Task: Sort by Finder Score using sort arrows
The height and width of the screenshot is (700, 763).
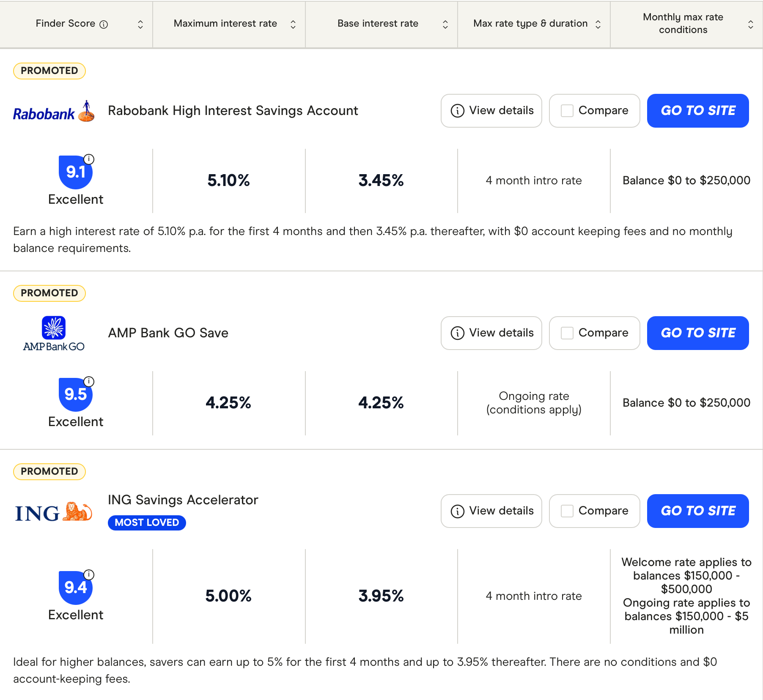Action: 140,25
